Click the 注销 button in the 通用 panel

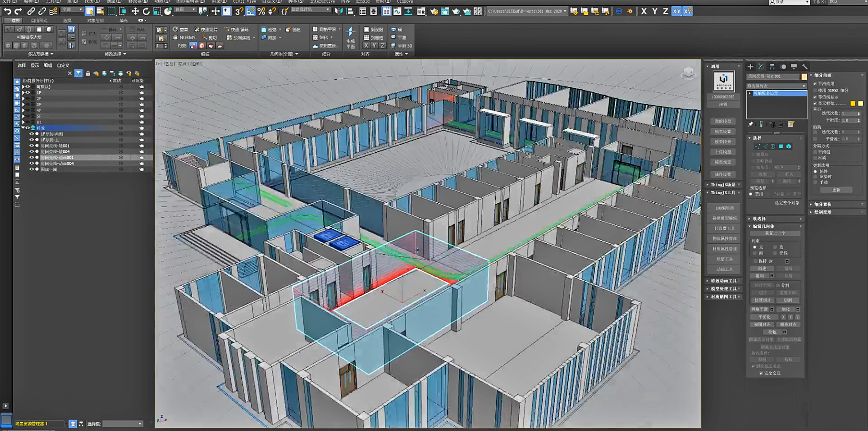(x=723, y=103)
